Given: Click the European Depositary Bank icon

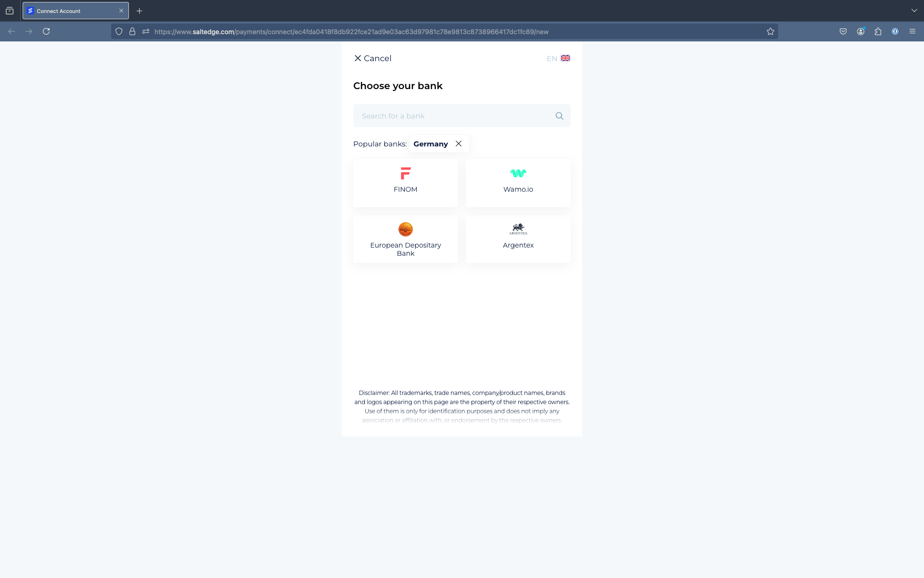Looking at the screenshot, I should (x=405, y=228).
